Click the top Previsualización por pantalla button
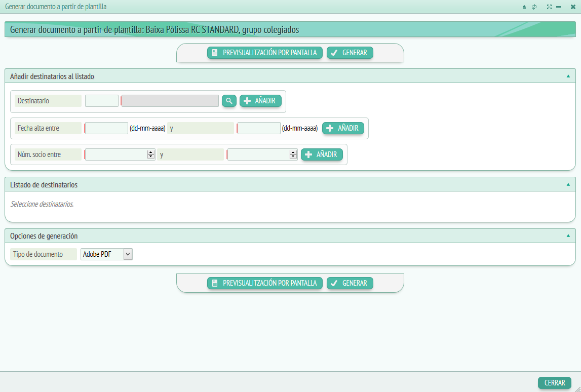The image size is (581, 392). pos(265,53)
